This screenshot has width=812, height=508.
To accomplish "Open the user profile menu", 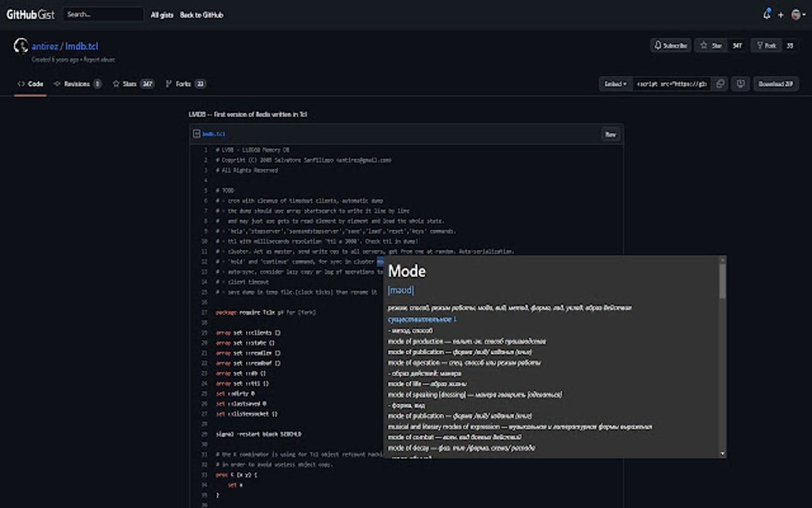I will pos(796,14).
